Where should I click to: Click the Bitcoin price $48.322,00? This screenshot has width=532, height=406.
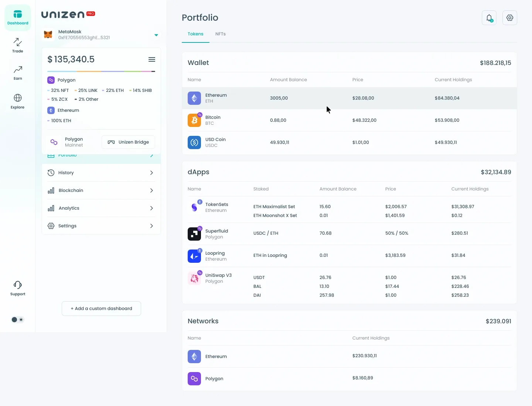364,120
